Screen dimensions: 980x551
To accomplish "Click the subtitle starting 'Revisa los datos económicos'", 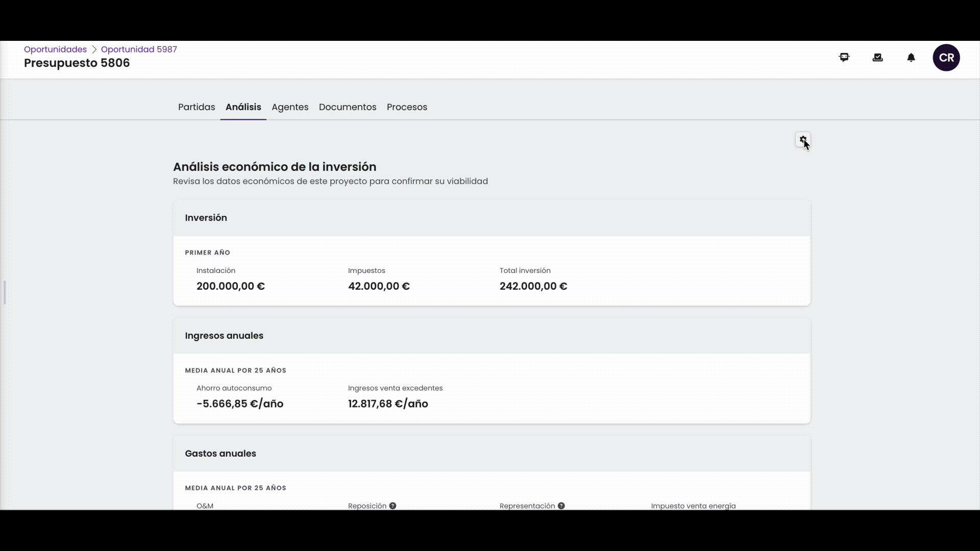I will 330,181.
